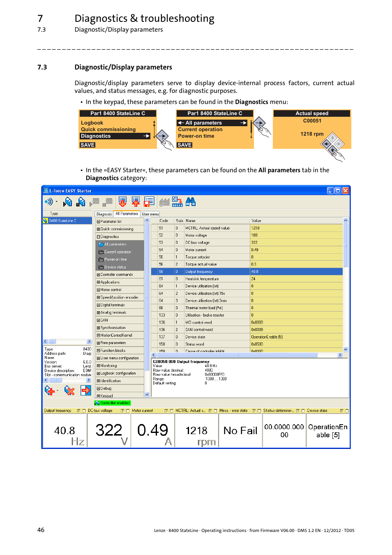Image resolution: width=392 pixels, height=555 pixels.
Task: Toggle checkbox on Output frequency tile
Action: pyautogui.click(x=84, y=411)
